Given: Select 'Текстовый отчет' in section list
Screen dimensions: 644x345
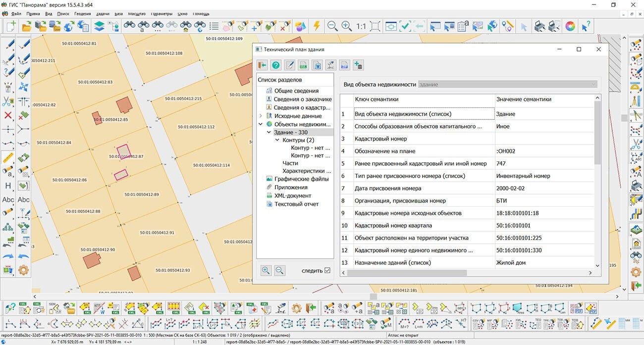Looking at the screenshot, I should (296, 204).
